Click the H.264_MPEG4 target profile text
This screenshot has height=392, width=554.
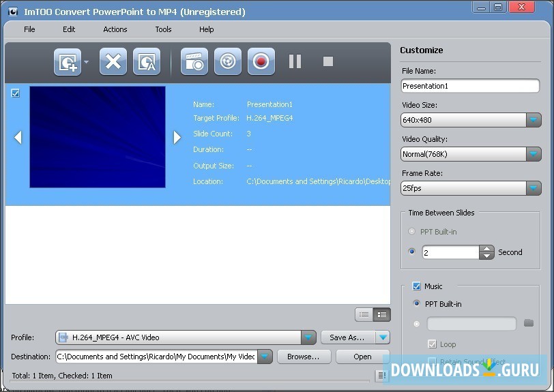point(269,118)
